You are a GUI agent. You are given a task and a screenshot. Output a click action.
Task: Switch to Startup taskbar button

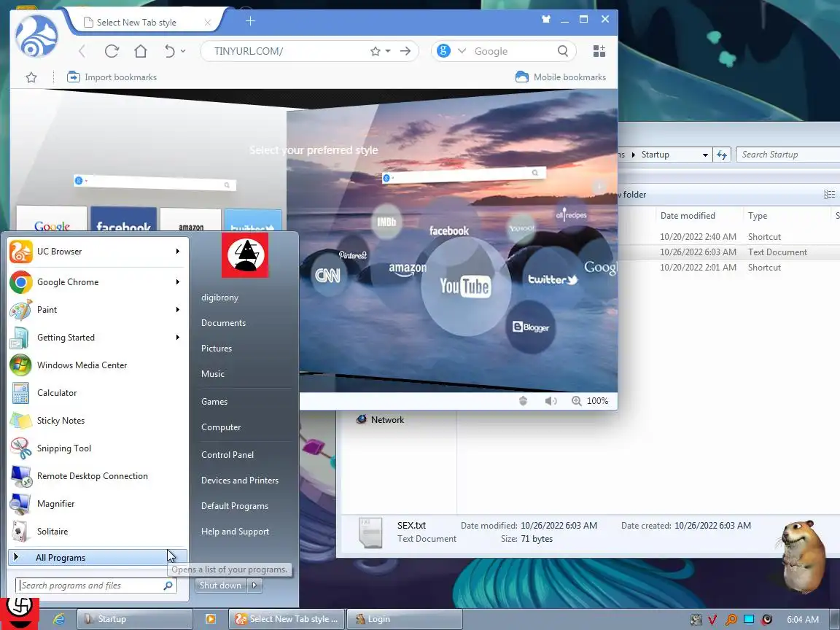point(134,619)
